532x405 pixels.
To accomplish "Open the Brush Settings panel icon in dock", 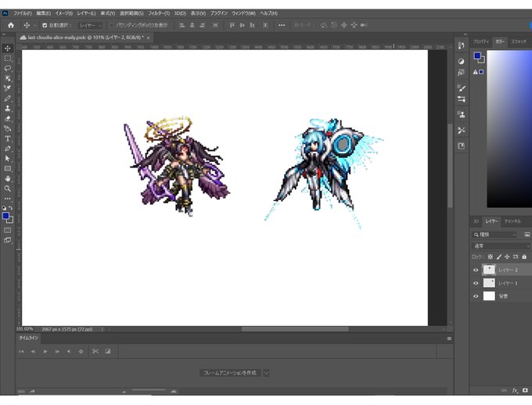I will pos(461,99).
